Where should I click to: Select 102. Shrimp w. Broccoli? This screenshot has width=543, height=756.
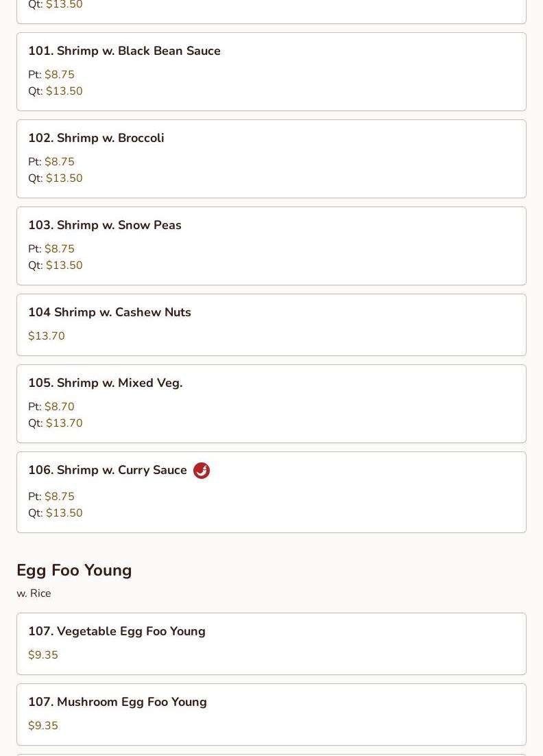coord(271,158)
